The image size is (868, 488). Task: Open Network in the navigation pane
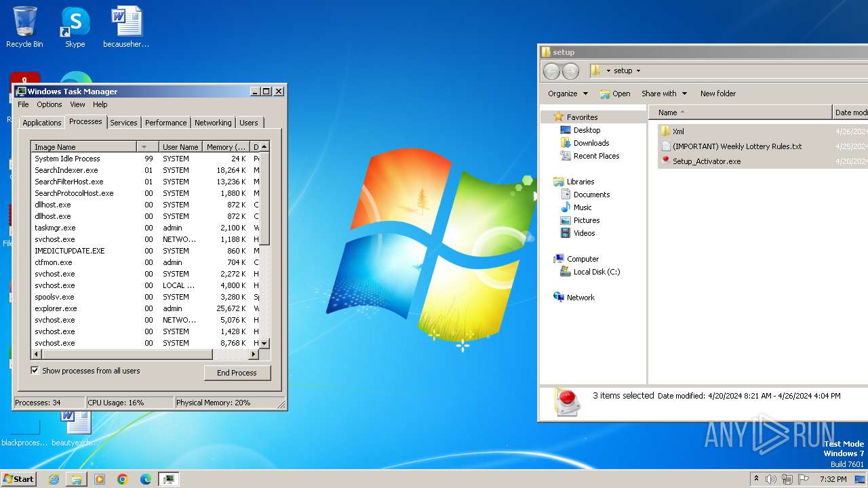pyautogui.click(x=580, y=298)
